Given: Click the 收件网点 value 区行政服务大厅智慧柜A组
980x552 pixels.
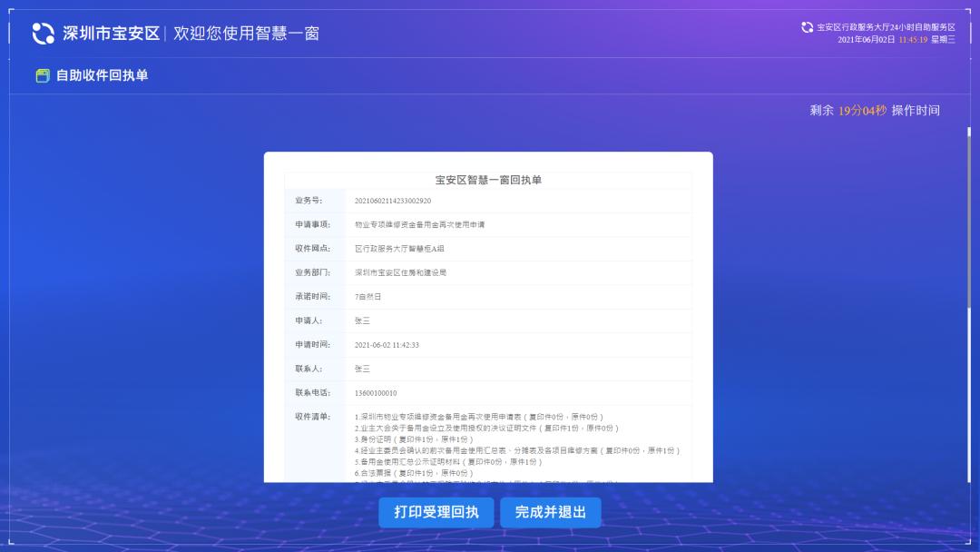Looking at the screenshot, I should click(399, 248).
